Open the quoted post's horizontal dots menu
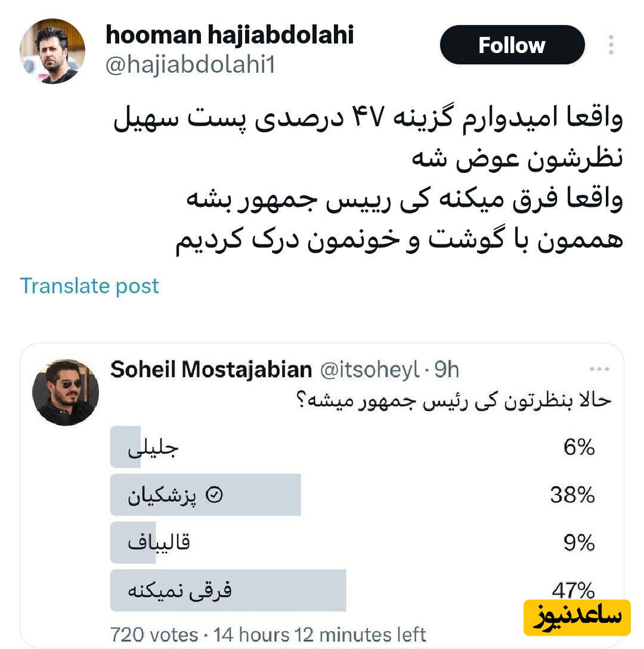Screen dimensions: 644x649 click(599, 369)
